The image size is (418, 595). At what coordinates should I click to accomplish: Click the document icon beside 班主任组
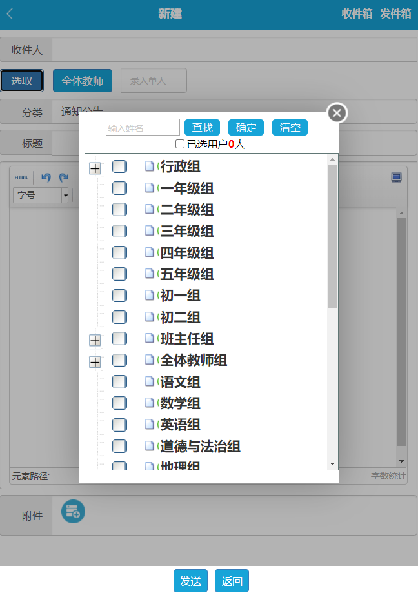tap(150, 338)
